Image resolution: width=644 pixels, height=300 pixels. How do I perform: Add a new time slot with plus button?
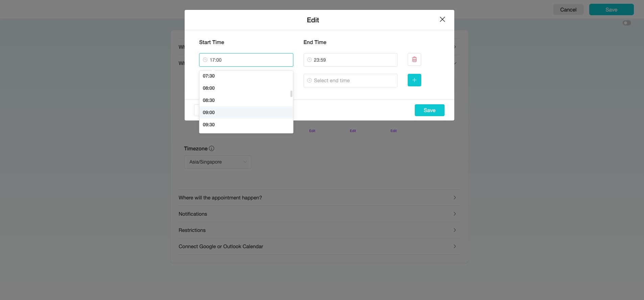point(414,80)
